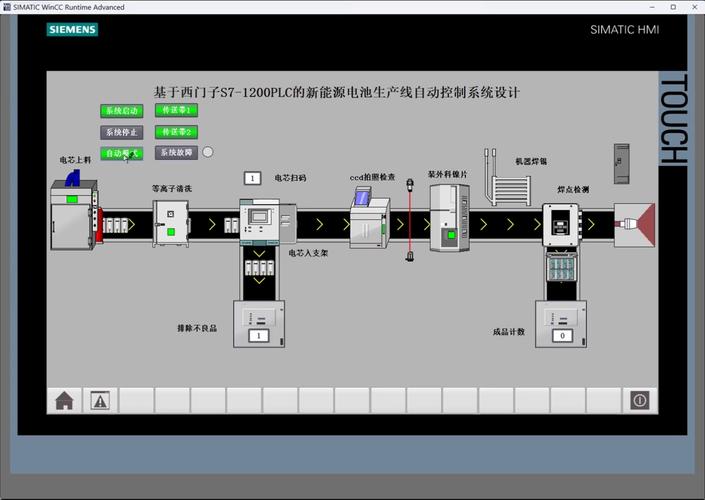This screenshot has height=500, width=705.
Task: Minimize the WinCC Runtime window
Action: point(652,7)
